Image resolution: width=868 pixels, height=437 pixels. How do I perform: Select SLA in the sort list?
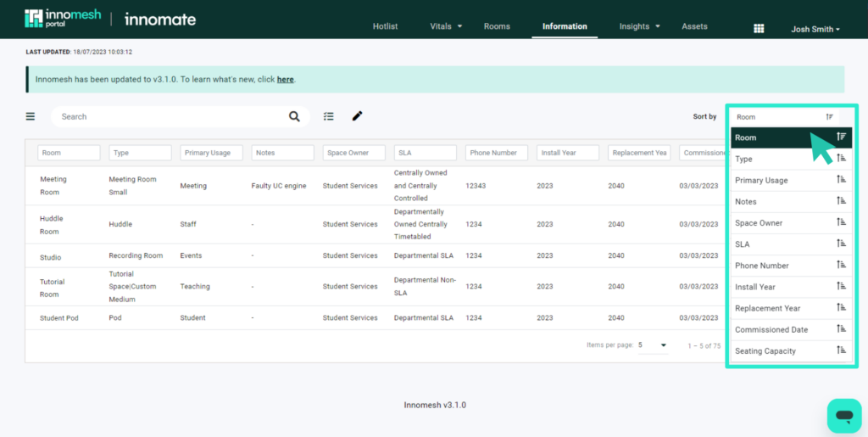(792, 244)
